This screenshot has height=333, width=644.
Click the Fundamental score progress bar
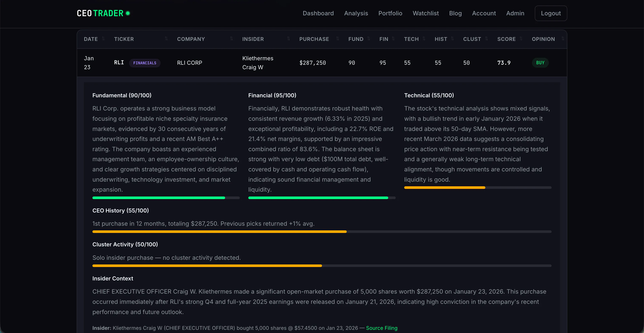coord(166,198)
